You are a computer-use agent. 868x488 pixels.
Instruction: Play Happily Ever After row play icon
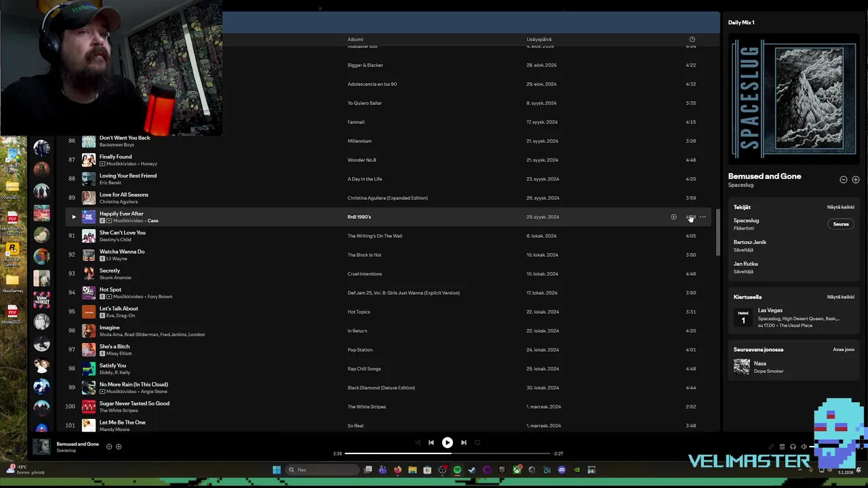[x=74, y=217]
